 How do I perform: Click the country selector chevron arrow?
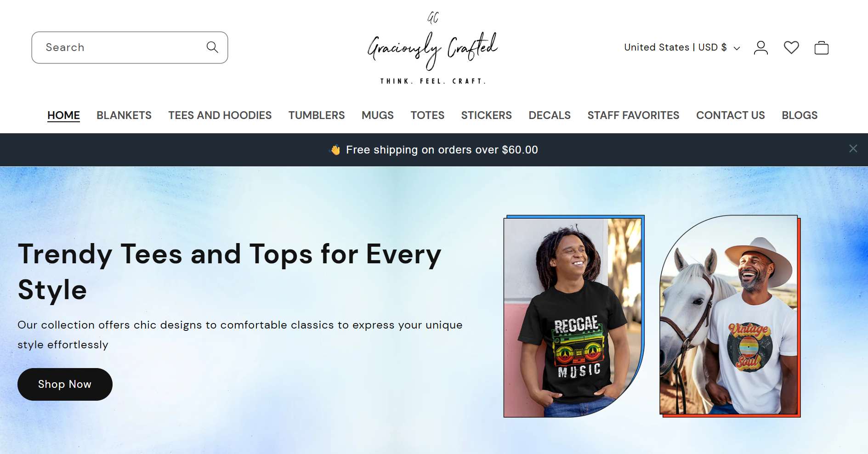(x=737, y=48)
